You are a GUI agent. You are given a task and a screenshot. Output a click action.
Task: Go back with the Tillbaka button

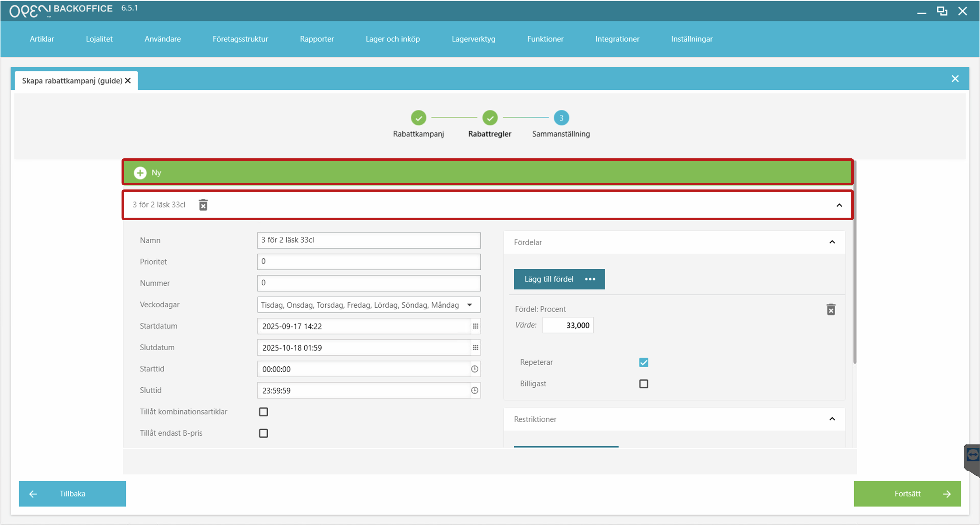[x=72, y=494]
